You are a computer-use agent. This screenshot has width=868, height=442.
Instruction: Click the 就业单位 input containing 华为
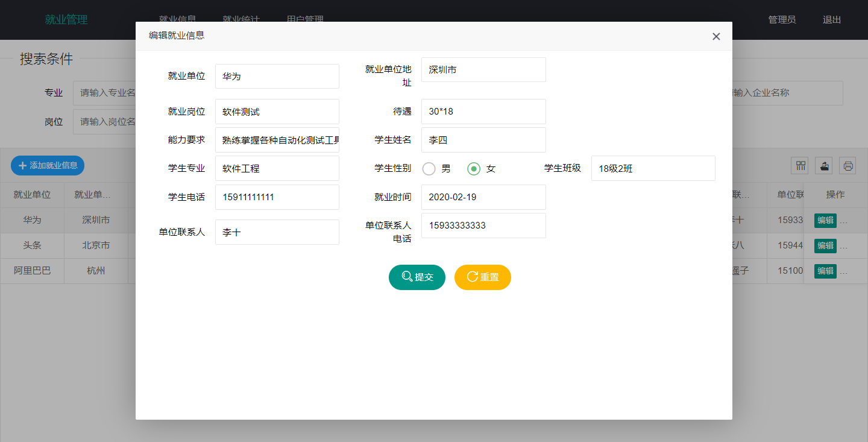(277, 77)
